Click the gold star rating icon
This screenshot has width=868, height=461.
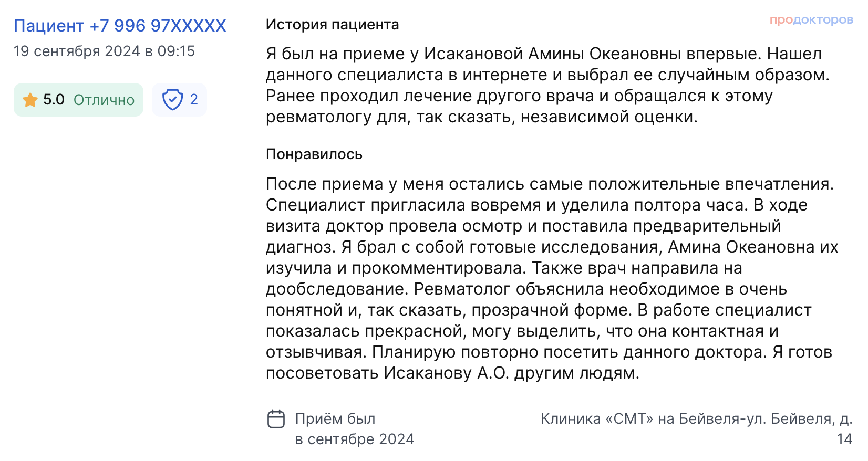coord(30,100)
